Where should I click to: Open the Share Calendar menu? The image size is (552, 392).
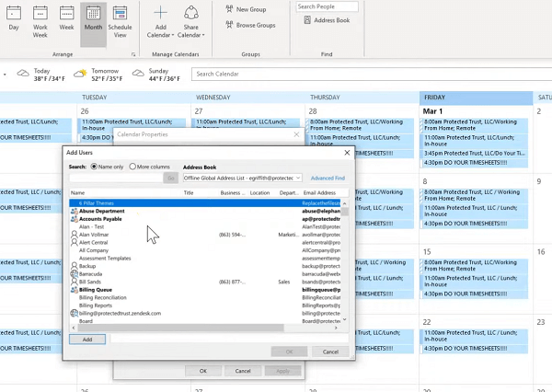point(190,22)
